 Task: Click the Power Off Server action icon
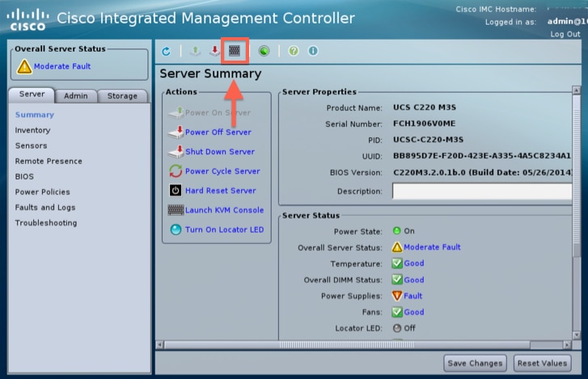coord(176,133)
